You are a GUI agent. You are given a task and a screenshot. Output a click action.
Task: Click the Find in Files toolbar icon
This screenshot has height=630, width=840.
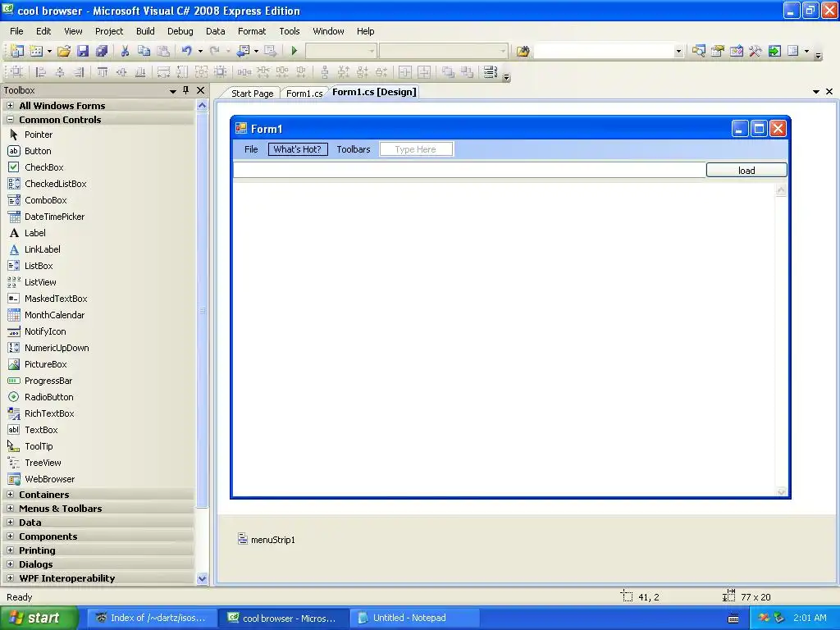[523, 51]
